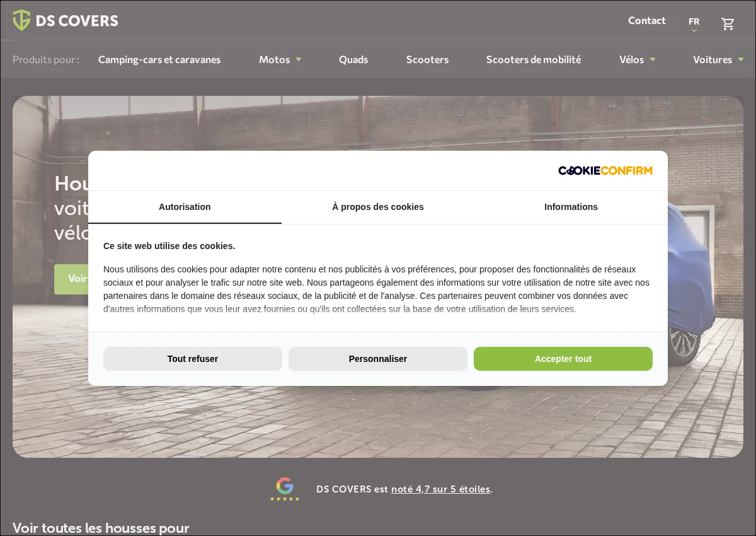
Task: Switch to the Autorisation tab
Action: [185, 207]
